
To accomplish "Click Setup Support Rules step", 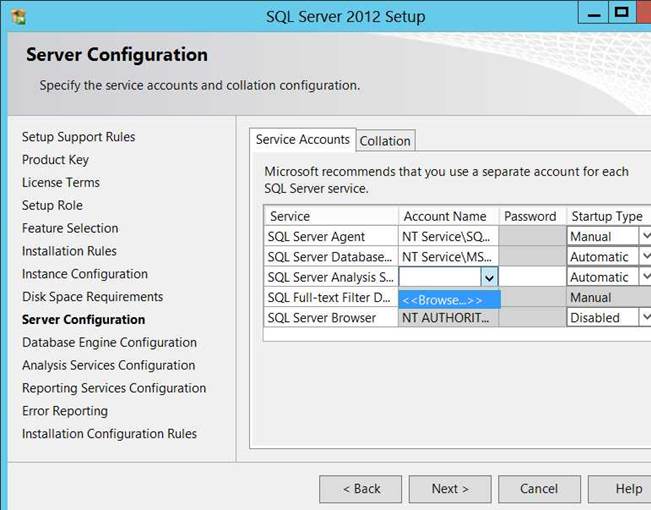I will (x=78, y=137).
